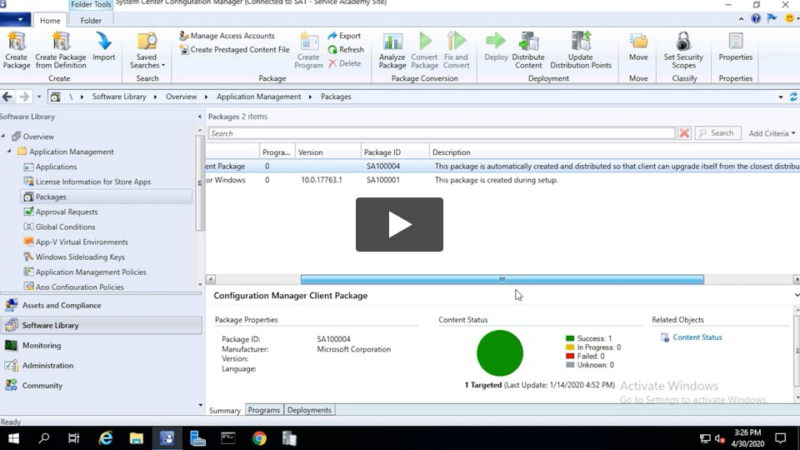This screenshot has height=450, width=800.
Task: Click Create Package from Definition icon
Action: (x=61, y=42)
